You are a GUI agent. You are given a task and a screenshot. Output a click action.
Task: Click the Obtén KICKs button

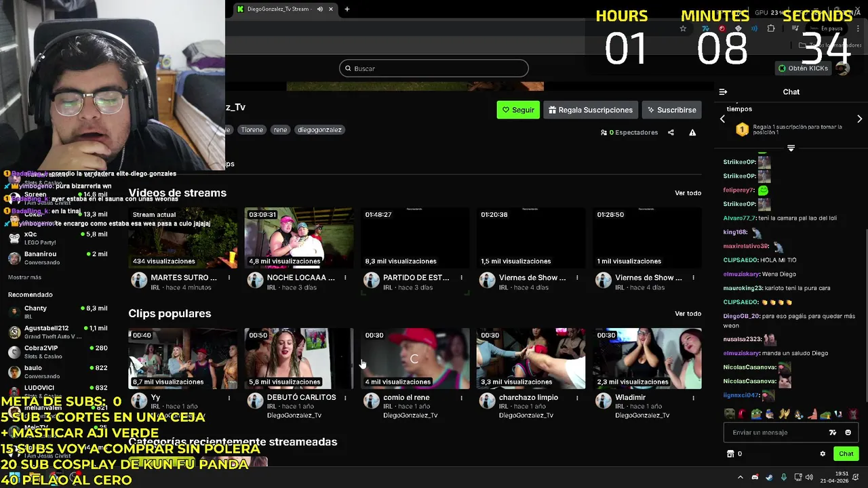tap(803, 68)
